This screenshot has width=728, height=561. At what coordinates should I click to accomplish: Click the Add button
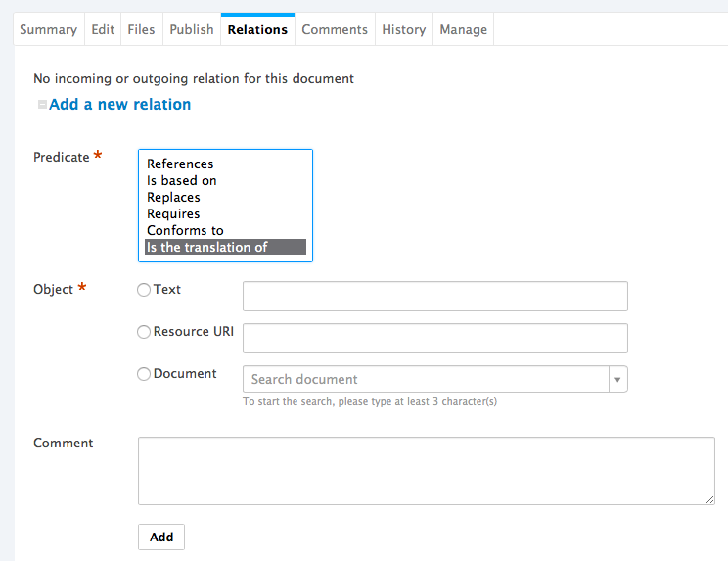(x=161, y=537)
